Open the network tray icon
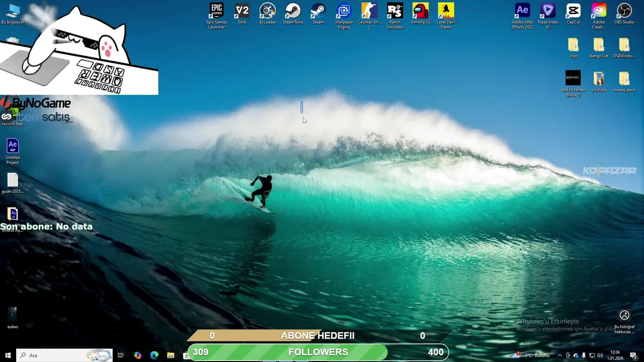This screenshot has width=644, height=362. (592, 355)
